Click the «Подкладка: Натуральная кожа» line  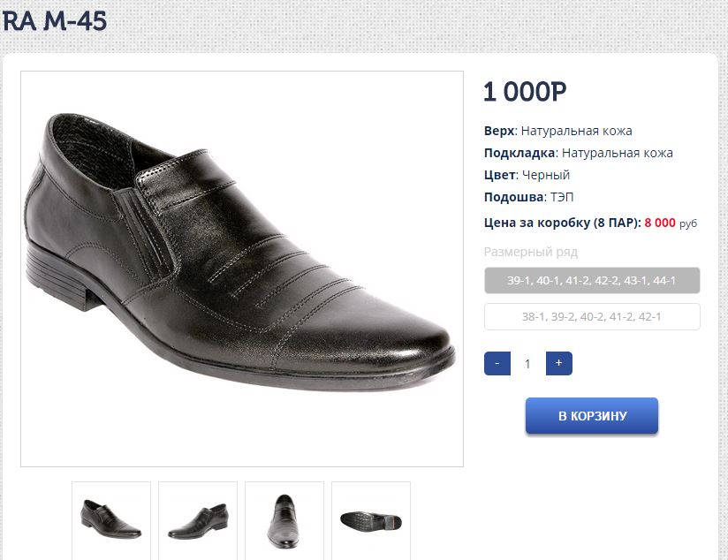(578, 153)
